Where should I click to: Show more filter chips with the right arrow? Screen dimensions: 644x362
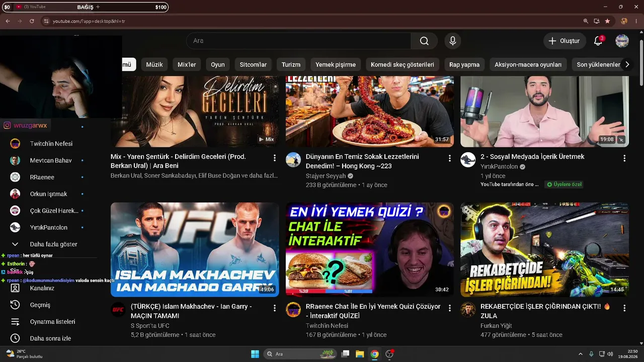(627, 64)
